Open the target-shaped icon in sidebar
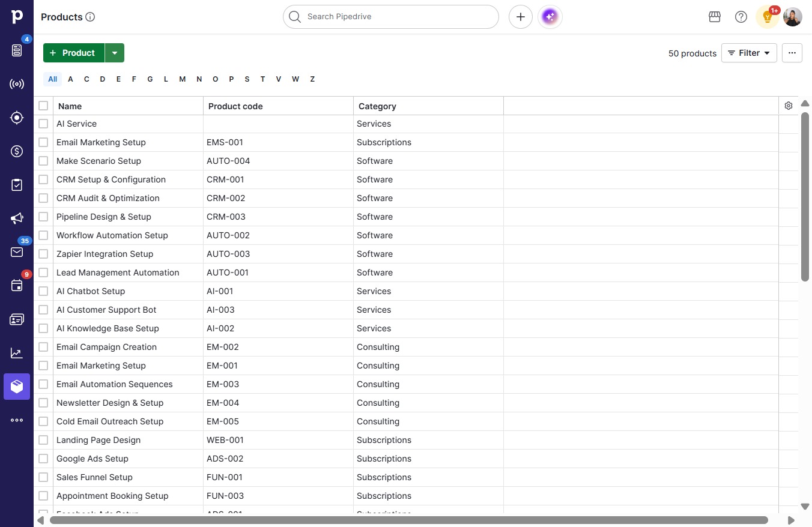The height and width of the screenshot is (527, 812). 17,118
